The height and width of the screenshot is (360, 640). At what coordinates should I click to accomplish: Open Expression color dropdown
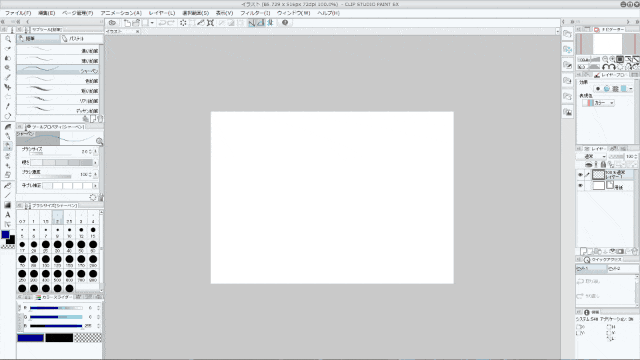coord(599,103)
